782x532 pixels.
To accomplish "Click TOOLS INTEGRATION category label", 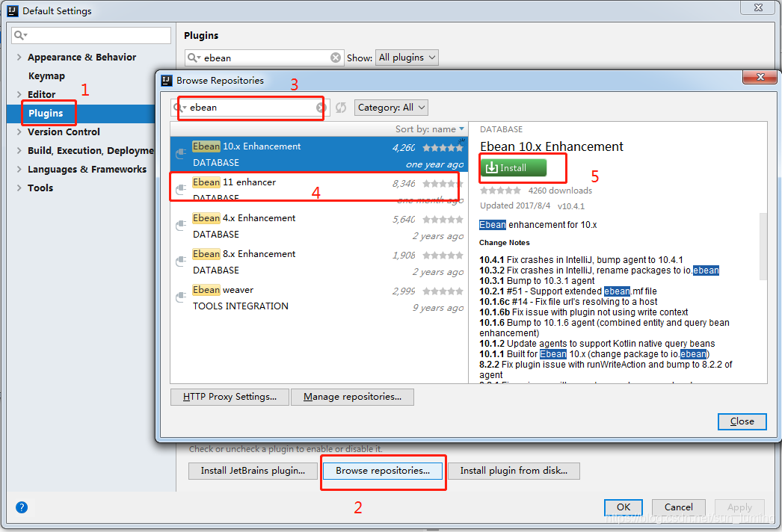I will pos(241,306).
